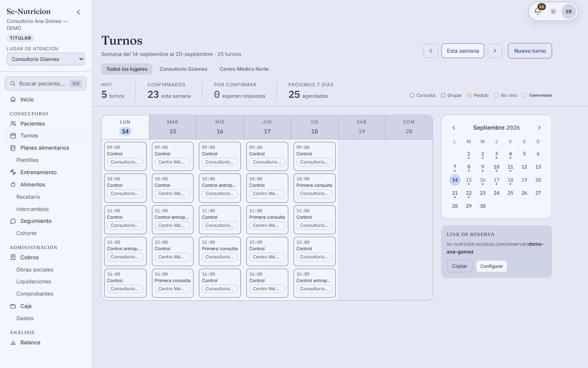The image size is (588, 368).
Task: Collapse the sidebar with the chevron
Action: [x=78, y=12]
